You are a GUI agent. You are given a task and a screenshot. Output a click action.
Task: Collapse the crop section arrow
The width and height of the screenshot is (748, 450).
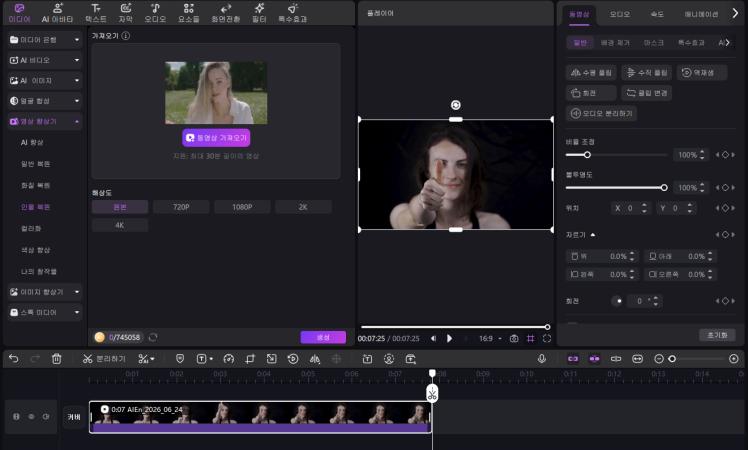(593, 235)
